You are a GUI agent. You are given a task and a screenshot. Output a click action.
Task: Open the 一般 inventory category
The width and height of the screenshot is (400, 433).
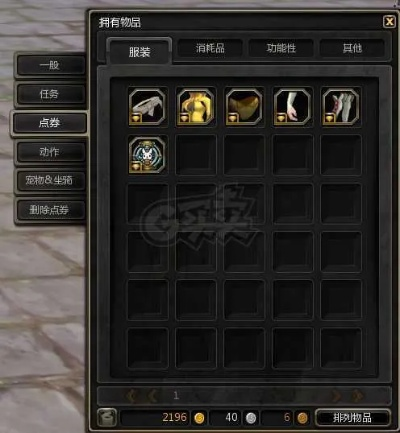(50, 65)
